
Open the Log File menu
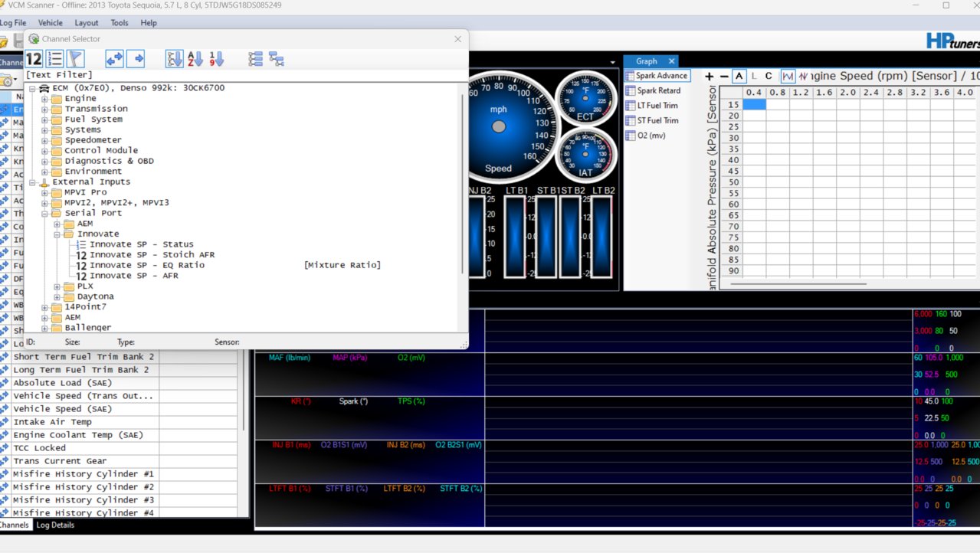(x=13, y=23)
